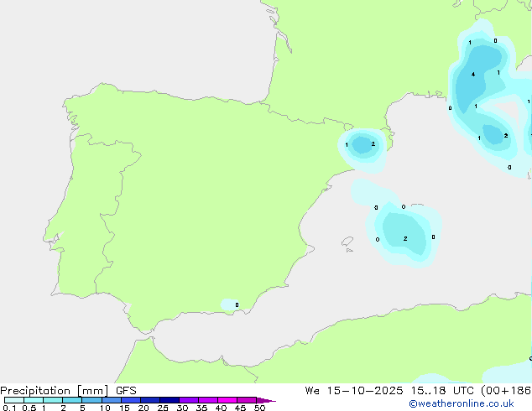Pick the 40–45 mm magenta legend swatch
This screenshot has width=532, height=411.
(x=227, y=400)
